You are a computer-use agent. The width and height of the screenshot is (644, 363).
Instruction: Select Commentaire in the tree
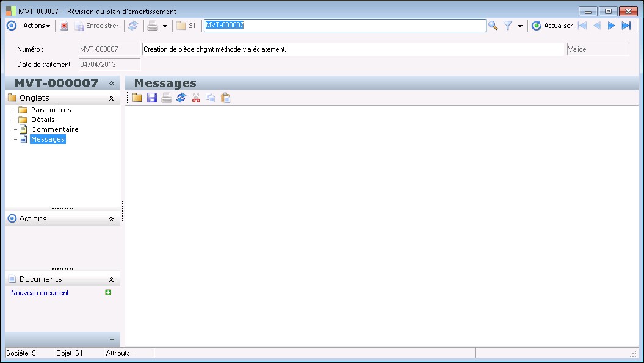click(x=54, y=129)
